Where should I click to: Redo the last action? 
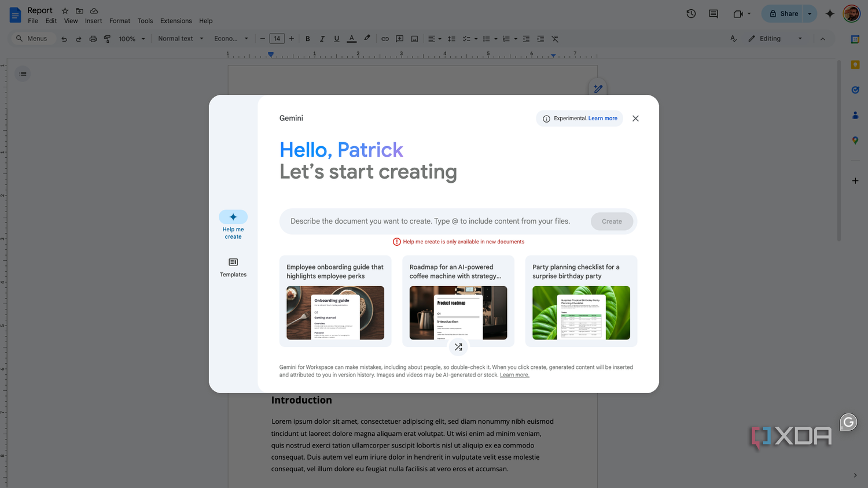(x=78, y=39)
